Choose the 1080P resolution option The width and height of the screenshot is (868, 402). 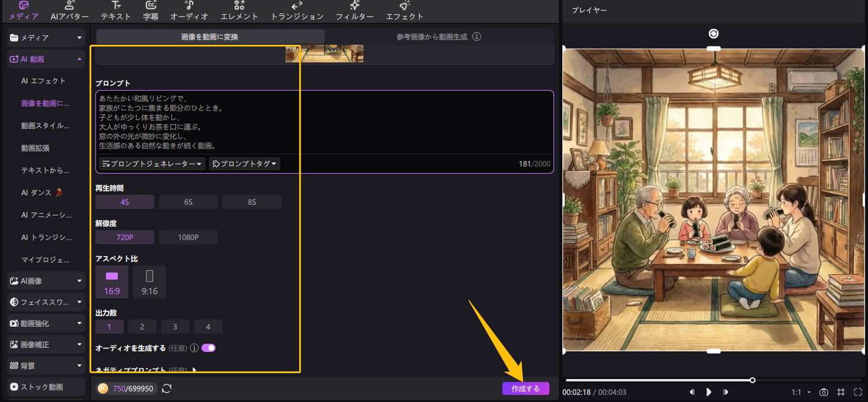(x=188, y=237)
